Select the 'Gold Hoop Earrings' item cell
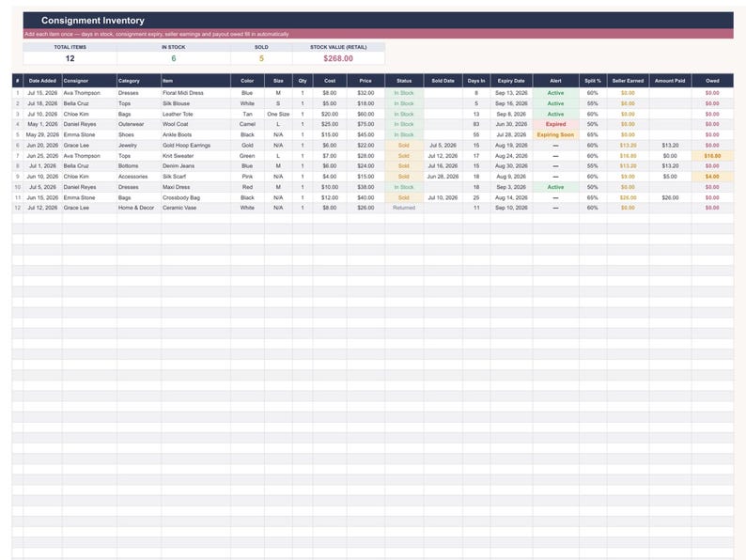 (195, 145)
